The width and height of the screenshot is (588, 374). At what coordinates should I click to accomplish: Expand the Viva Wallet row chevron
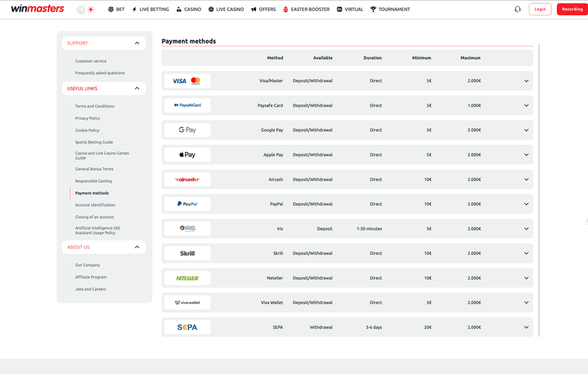pos(526,303)
